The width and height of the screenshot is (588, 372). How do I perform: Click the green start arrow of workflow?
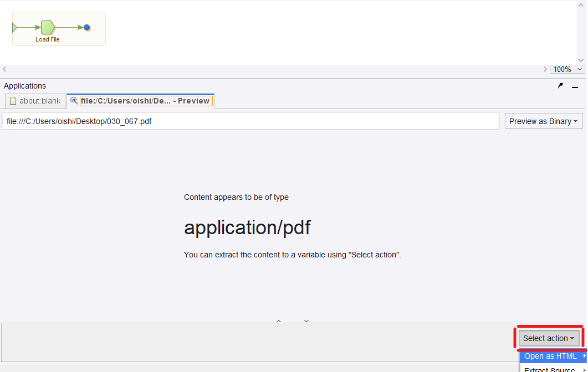pos(14,27)
